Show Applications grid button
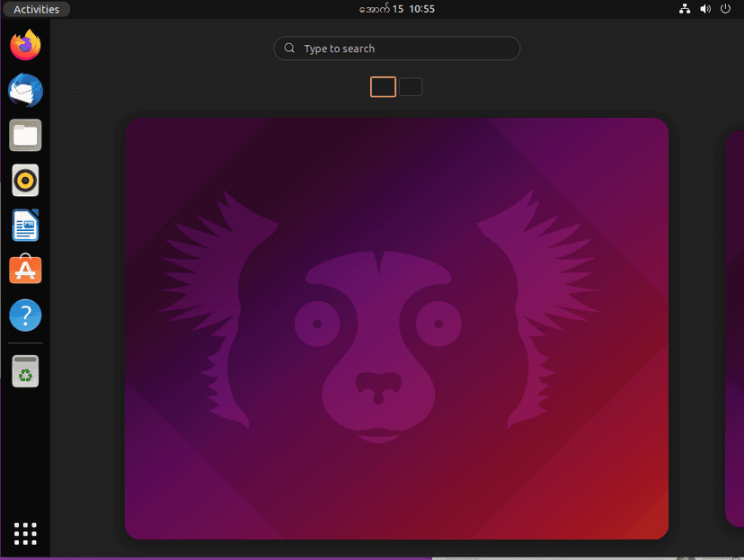 (25, 534)
